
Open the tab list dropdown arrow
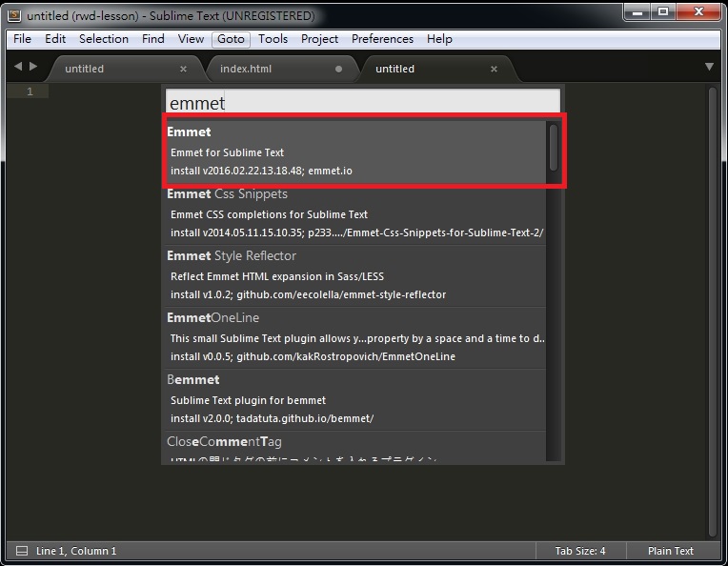click(709, 67)
